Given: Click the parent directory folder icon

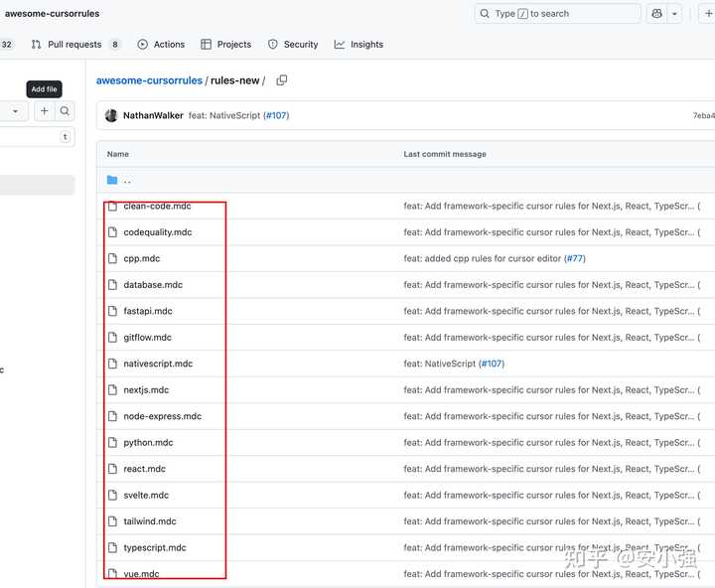Looking at the screenshot, I should click(112, 180).
